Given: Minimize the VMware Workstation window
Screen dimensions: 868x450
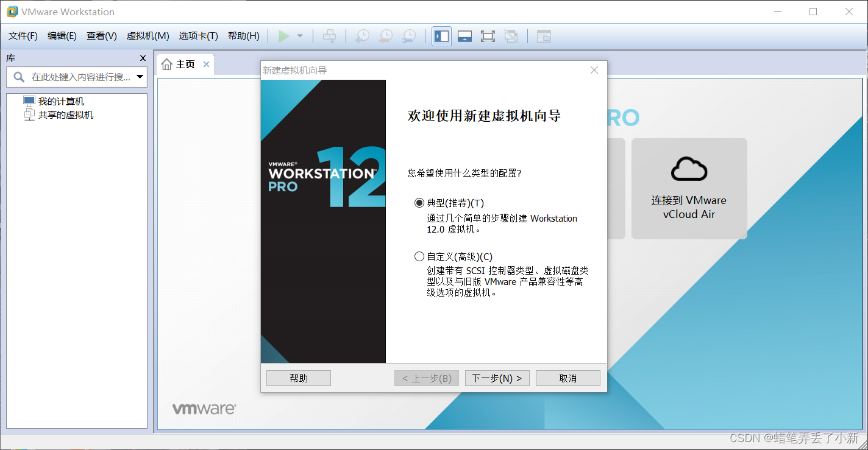Looking at the screenshot, I should click(x=777, y=12).
